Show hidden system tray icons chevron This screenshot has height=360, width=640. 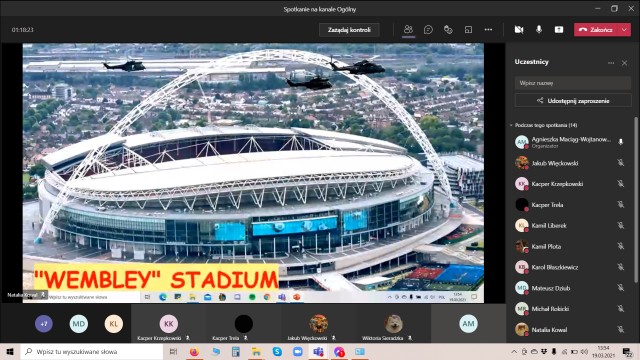tap(514, 351)
